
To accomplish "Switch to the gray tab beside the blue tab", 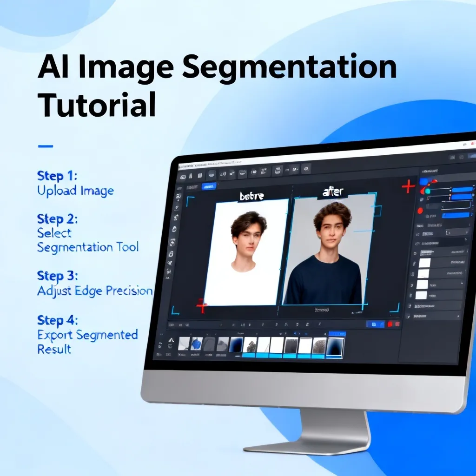I will pyautogui.click(x=192, y=187).
